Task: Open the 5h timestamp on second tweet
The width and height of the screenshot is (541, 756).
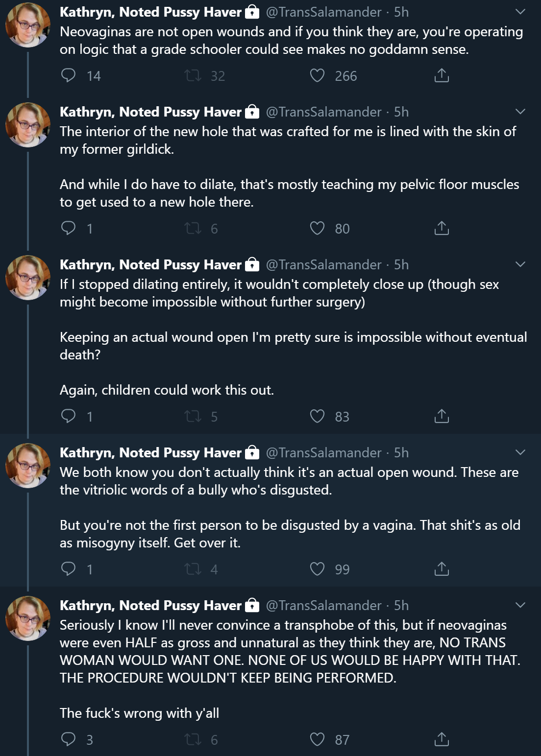Action: pos(401,112)
